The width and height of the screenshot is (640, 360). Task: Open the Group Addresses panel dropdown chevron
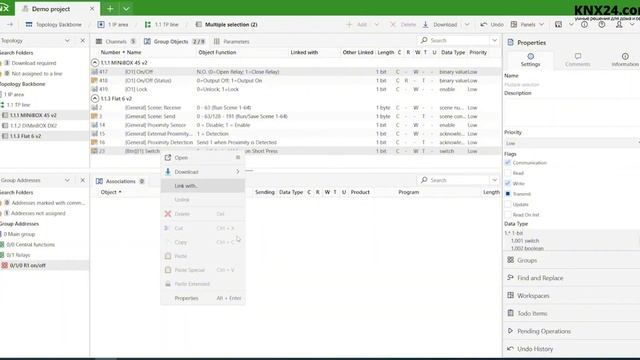[x=67, y=180]
